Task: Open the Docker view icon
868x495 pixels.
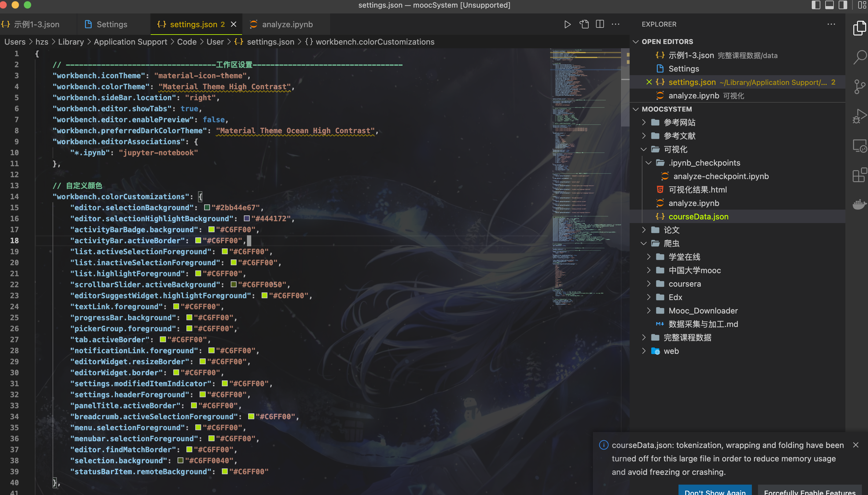Action: pos(859,204)
